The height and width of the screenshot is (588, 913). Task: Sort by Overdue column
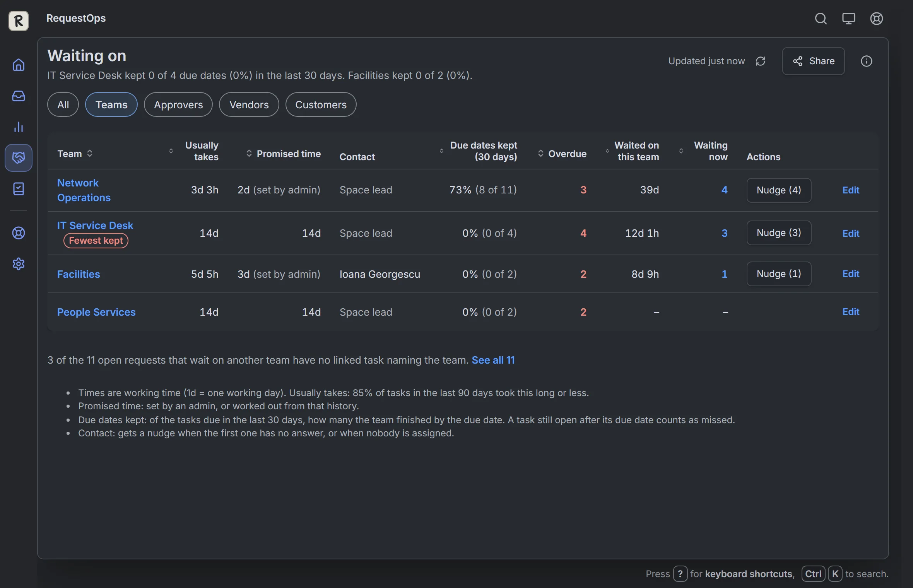(x=562, y=154)
